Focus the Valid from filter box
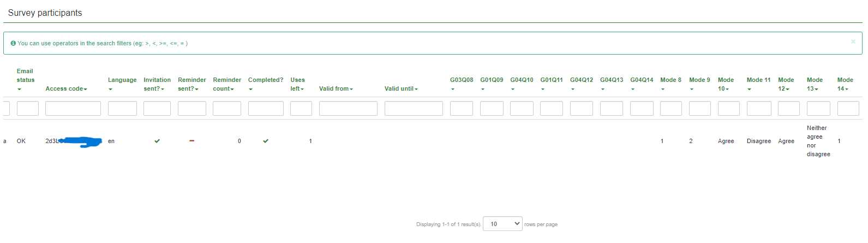The width and height of the screenshot is (868, 243). (348, 109)
